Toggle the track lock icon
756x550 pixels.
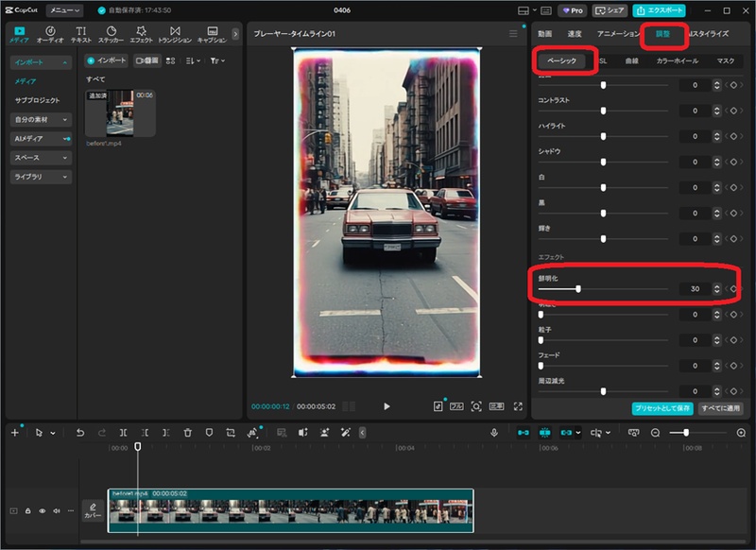[x=28, y=510]
